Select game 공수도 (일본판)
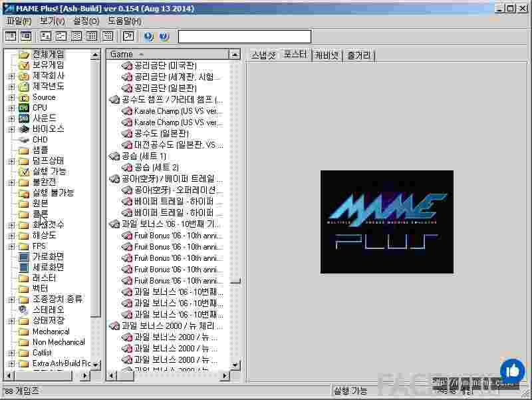532x400 pixels. click(x=162, y=133)
